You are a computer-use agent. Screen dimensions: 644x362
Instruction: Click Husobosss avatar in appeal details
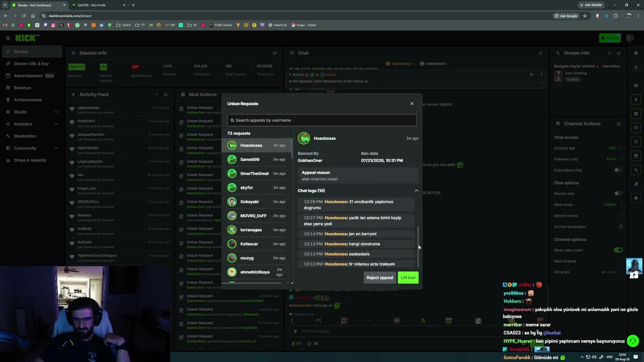pos(304,138)
